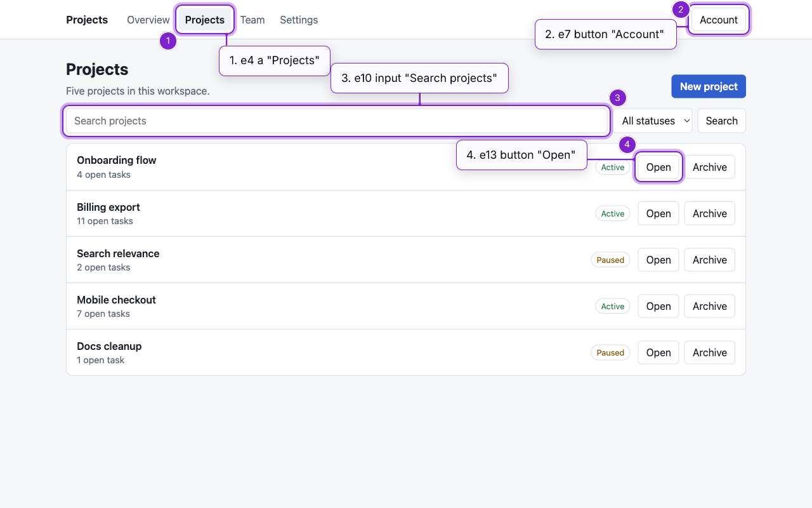The width and height of the screenshot is (812, 508).
Task: Archive the Billing export project
Action: tap(710, 213)
